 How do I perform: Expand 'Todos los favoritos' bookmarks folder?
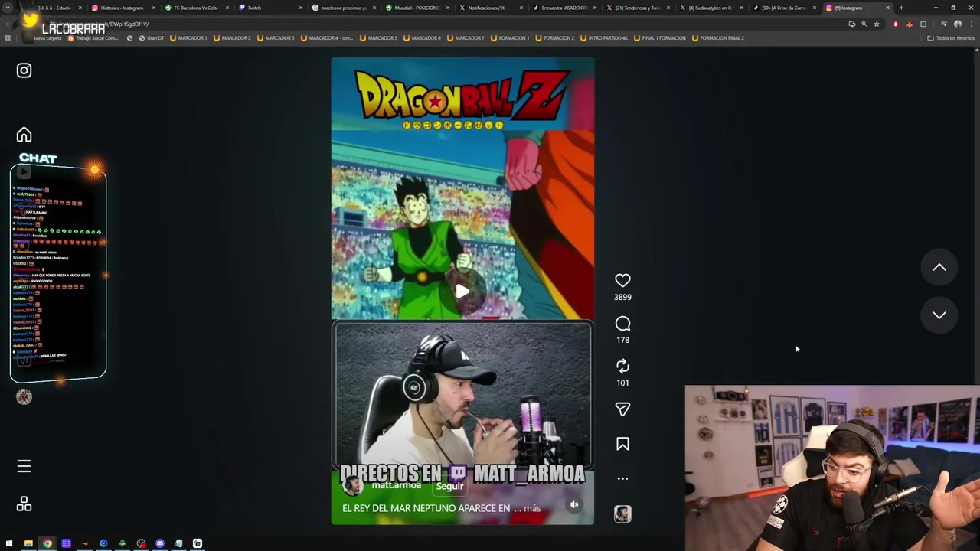tap(950, 38)
